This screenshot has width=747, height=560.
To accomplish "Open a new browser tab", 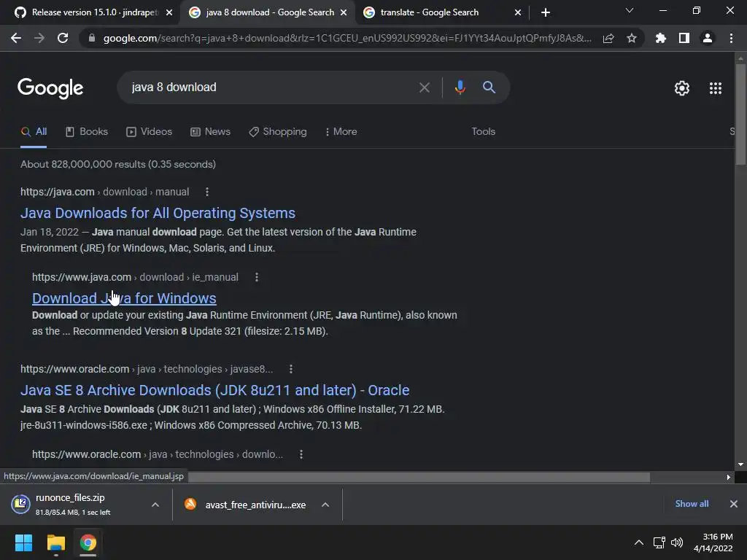I will [x=546, y=12].
